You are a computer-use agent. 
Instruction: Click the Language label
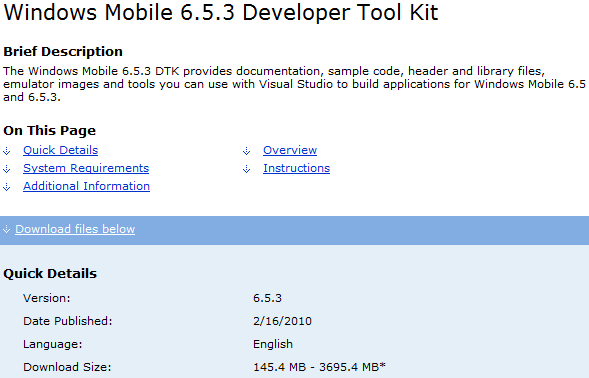pyautogui.click(x=53, y=344)
